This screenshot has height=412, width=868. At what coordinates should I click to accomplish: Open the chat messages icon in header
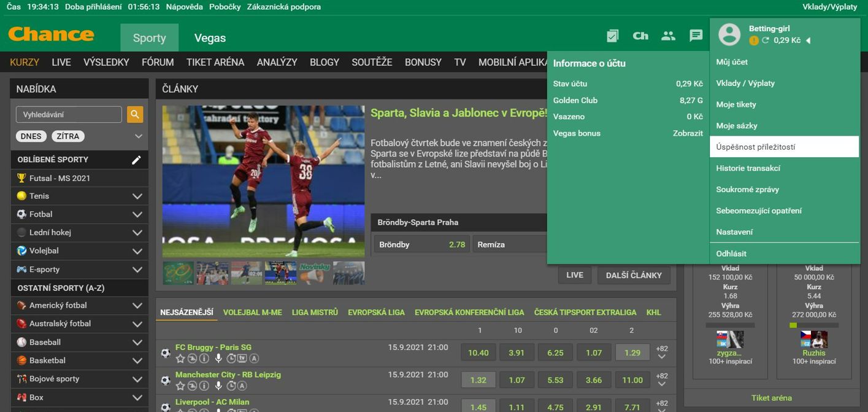pos(696,36)
